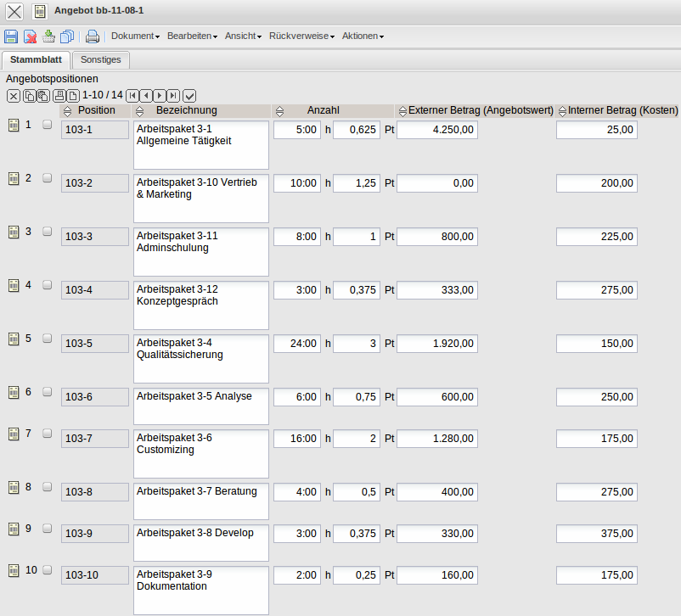Open the Dokument dropdown menu
This screenshot has height=616, width=681.
(x=136, y=36)
